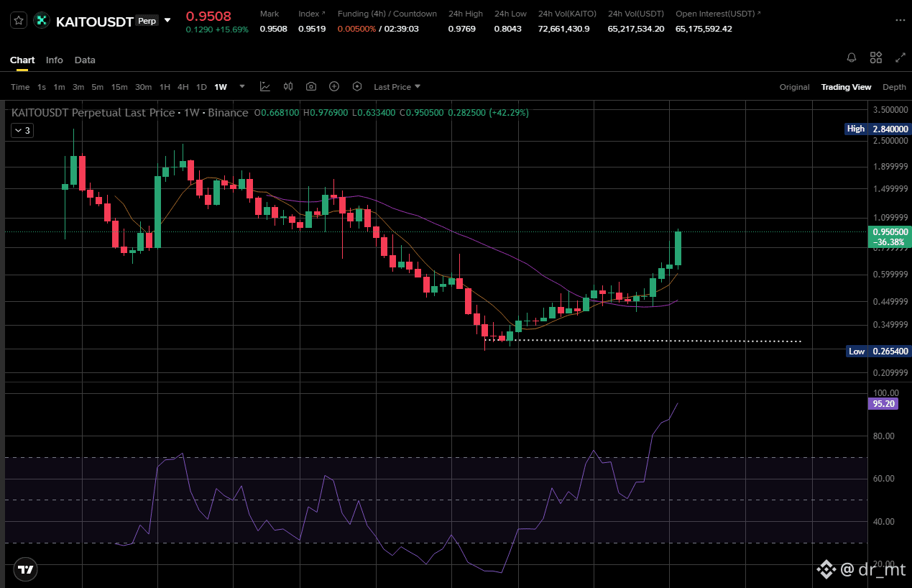Open price alert bell icon

[x=852, y=58]
